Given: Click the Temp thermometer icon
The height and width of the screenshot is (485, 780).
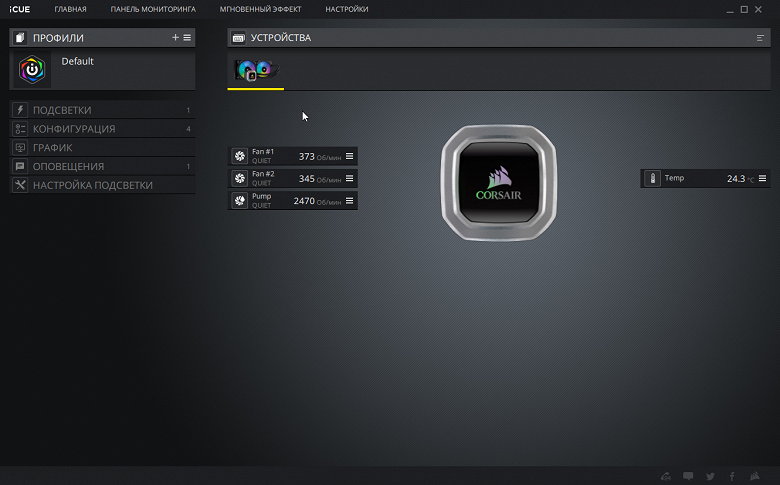Looking at the screenshot, I should (x=652, y=178).
